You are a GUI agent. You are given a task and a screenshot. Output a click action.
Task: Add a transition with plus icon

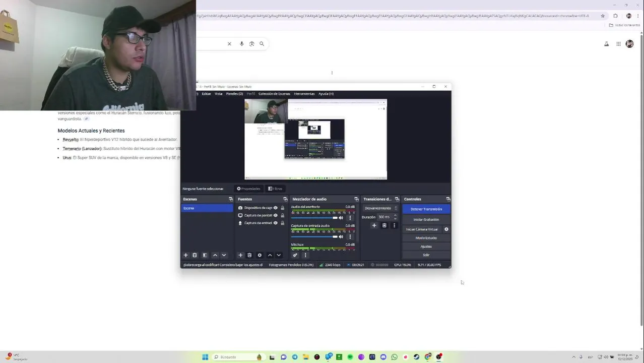(374, 225)
